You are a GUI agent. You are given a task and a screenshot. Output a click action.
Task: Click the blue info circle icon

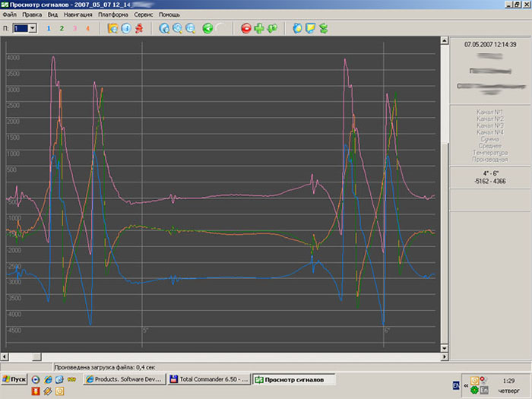pos(126,28)
